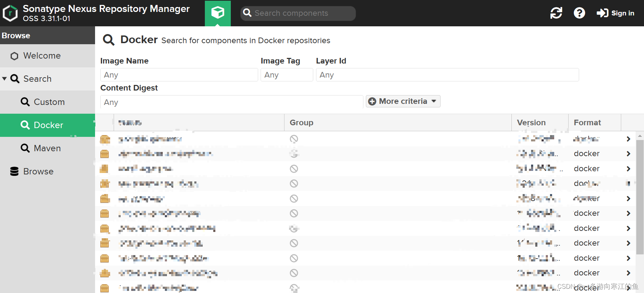Open the fifth result row's arrow chevron

point(628,199)
